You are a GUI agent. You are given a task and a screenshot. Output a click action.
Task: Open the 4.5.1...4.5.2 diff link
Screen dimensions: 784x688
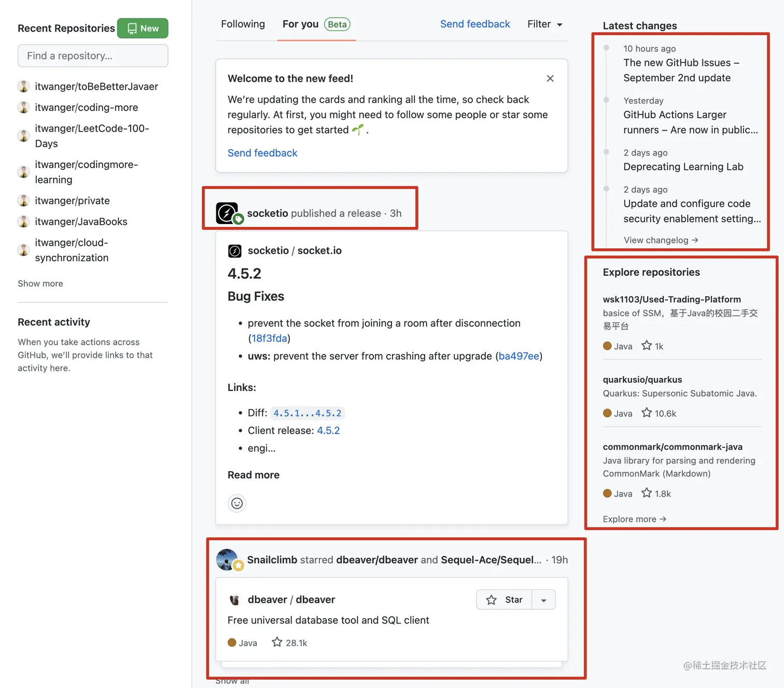click(x=307, y=413)
